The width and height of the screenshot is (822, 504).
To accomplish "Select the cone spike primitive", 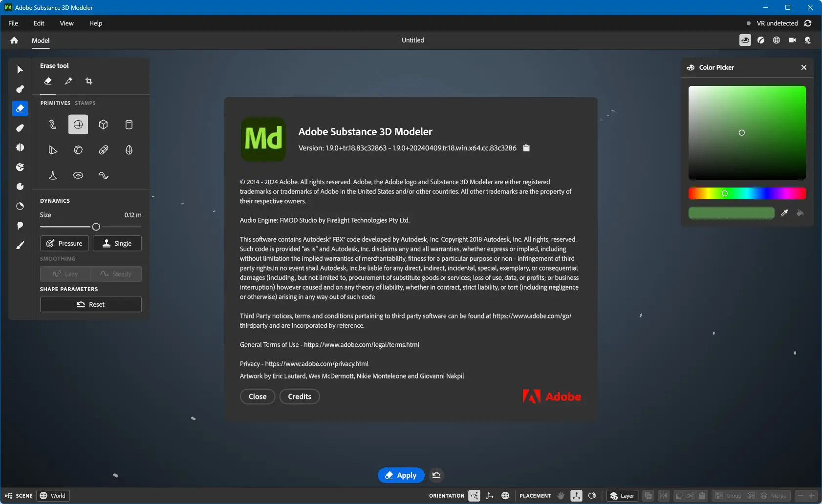I will 53,175.
